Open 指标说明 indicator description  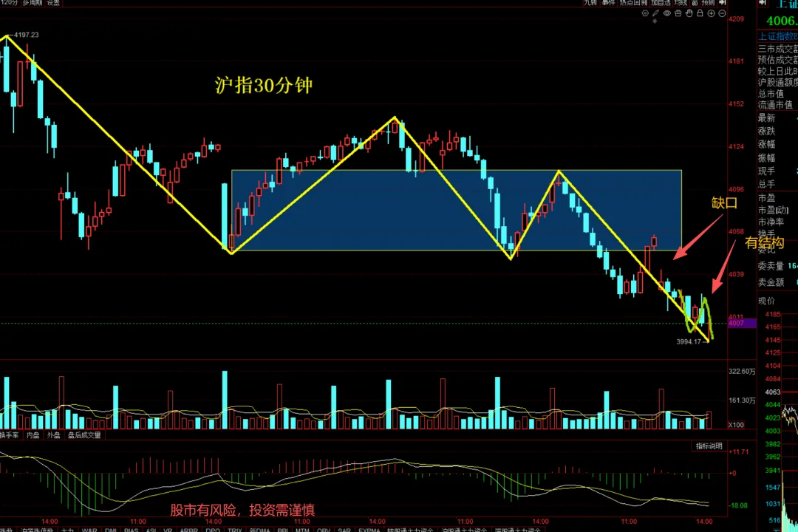tap(709, 446)
